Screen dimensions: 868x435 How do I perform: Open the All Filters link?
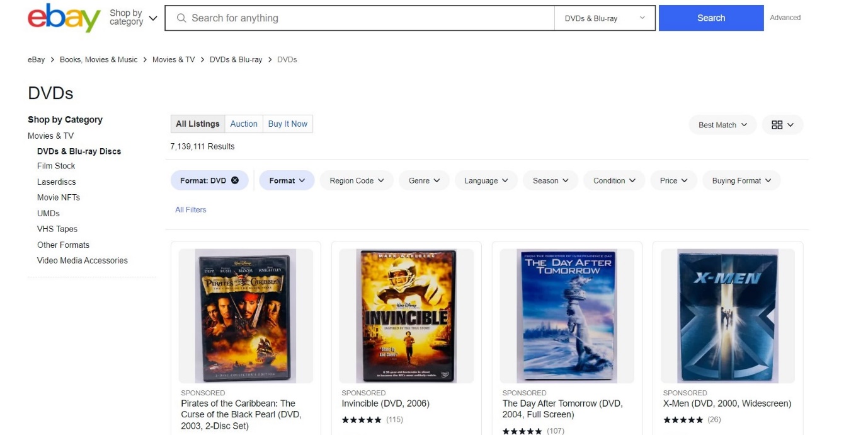(x=191, y=209)
